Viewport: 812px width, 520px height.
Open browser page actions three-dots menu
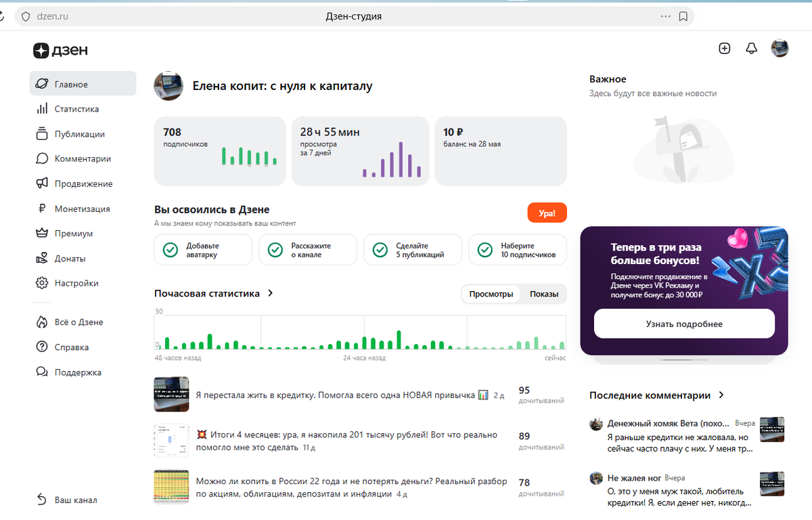tap(666, 16)
